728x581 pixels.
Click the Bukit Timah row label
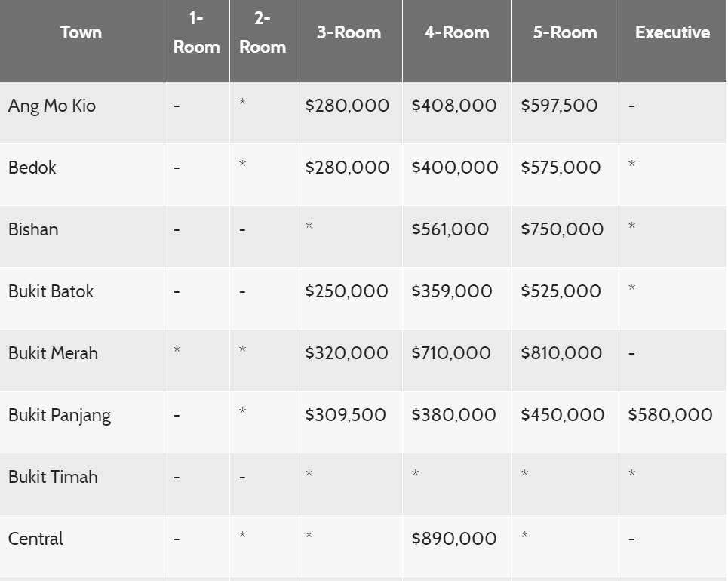click(x=53, y=477)
